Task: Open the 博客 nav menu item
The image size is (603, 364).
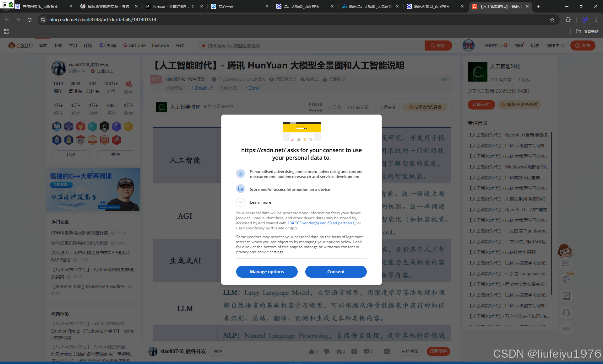Action: click(43, 45)
